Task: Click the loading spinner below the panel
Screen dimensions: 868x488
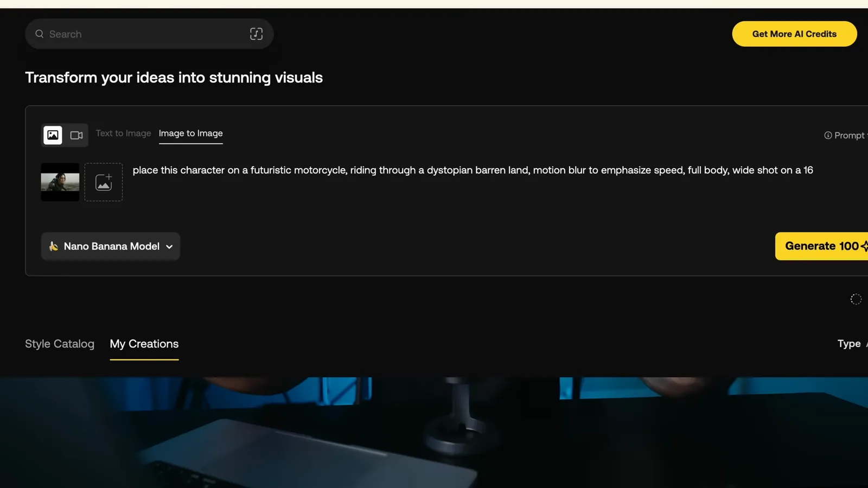Action: tap(856, 299)
